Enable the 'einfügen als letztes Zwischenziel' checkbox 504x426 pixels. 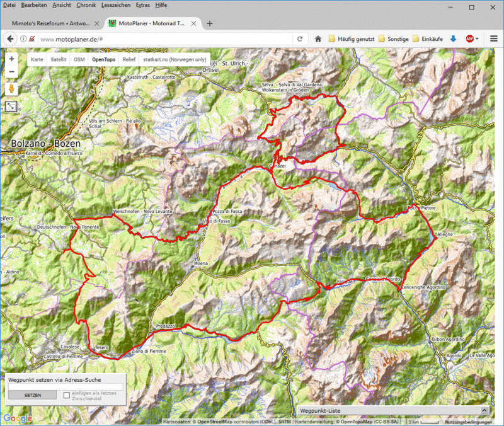pyautogui.click(x=66, y=395)
